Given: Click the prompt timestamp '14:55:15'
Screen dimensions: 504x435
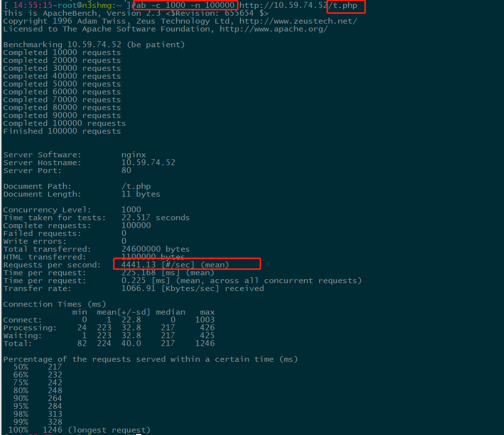Looking at the screenshot, I should 33,5.
